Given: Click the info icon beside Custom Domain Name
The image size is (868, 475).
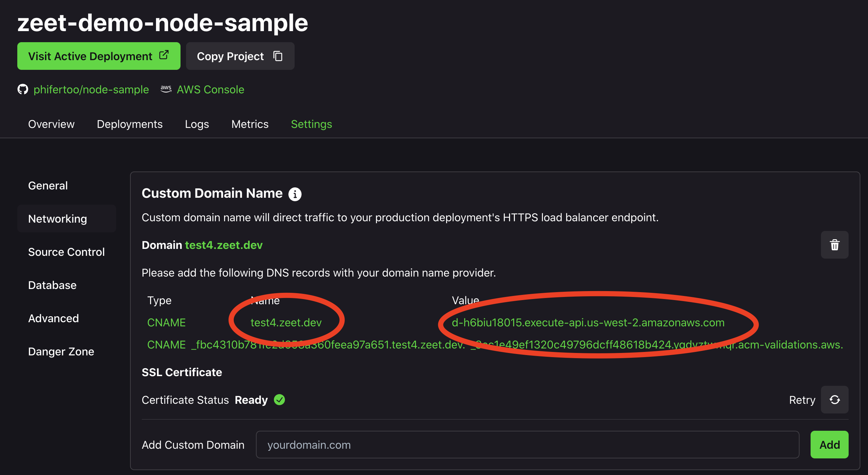Looking at the screenshot, I should pos(295,194).
